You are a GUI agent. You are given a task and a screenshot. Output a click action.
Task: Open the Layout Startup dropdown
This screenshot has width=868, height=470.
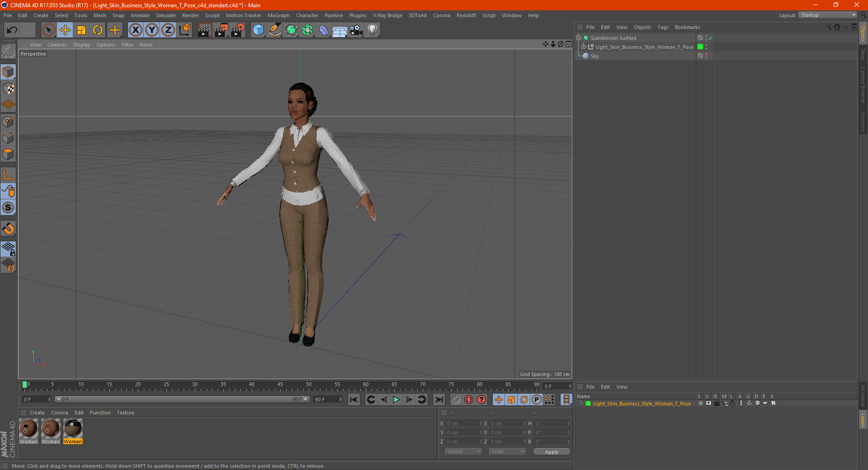coord(828,15)
